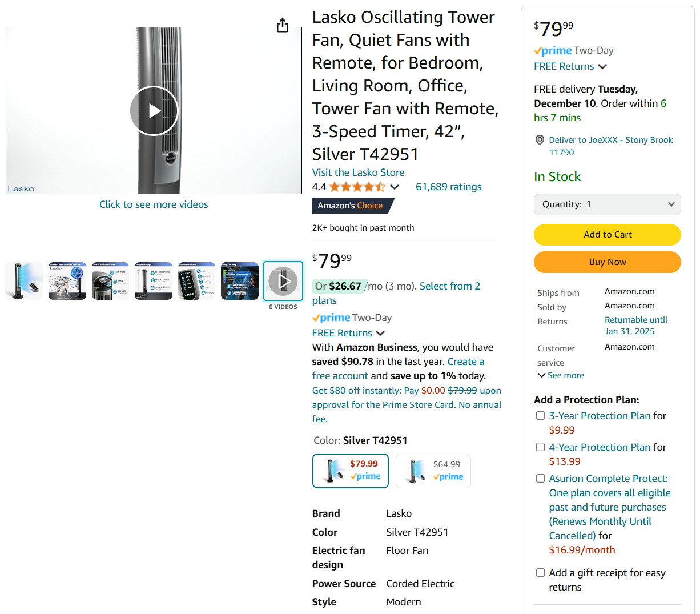Check the 4-Year Protection Plan box
Image resolution: width=700 pixels, height=614 pixels.
(540, 447)
